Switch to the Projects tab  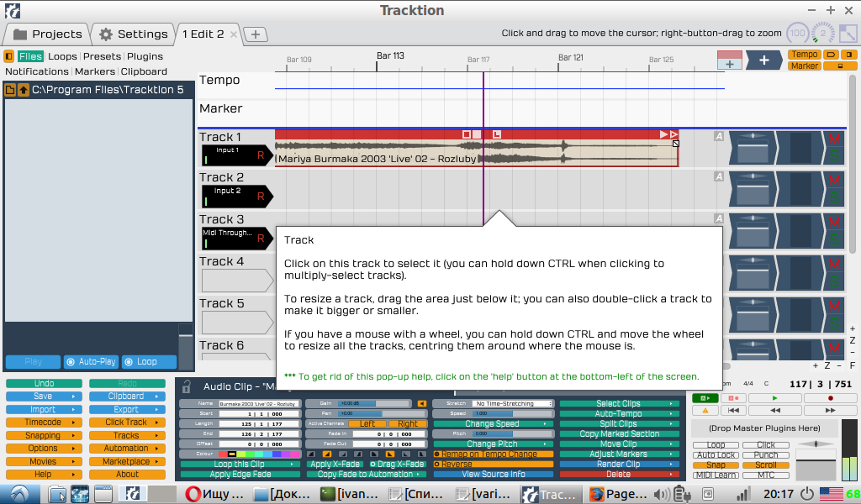pos(47,34)
